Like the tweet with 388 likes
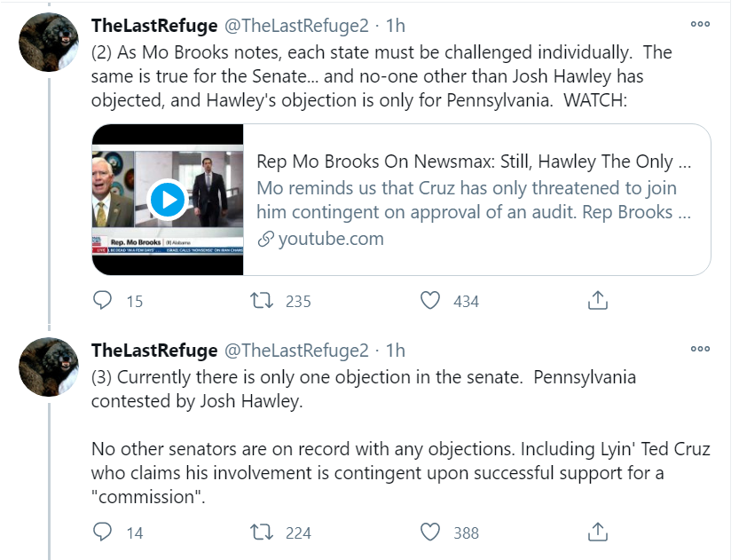 point(430,532)
